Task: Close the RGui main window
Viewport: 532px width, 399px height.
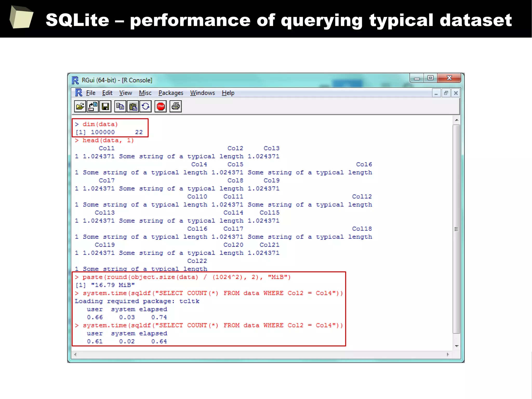Action: click(449, 78)
